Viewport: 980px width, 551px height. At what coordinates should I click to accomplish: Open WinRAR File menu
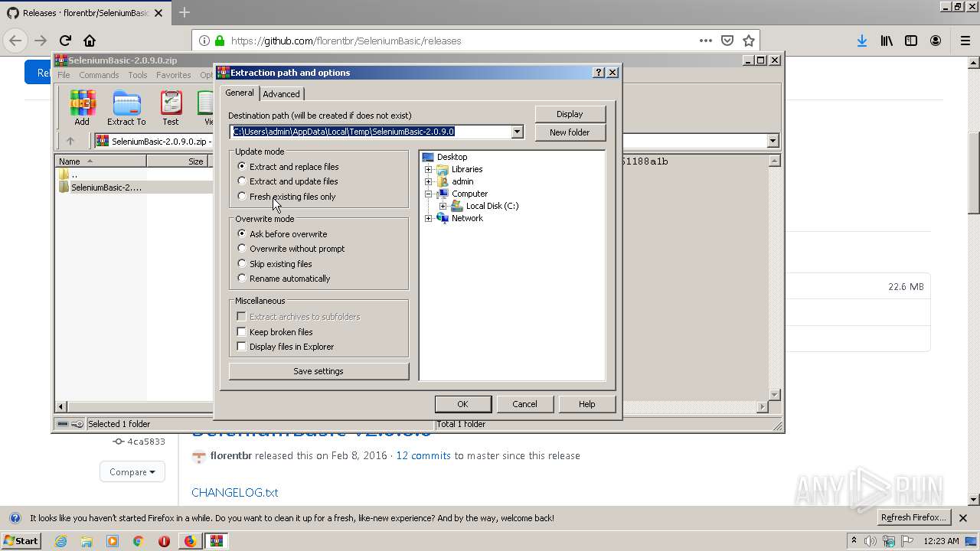(64, 75)
